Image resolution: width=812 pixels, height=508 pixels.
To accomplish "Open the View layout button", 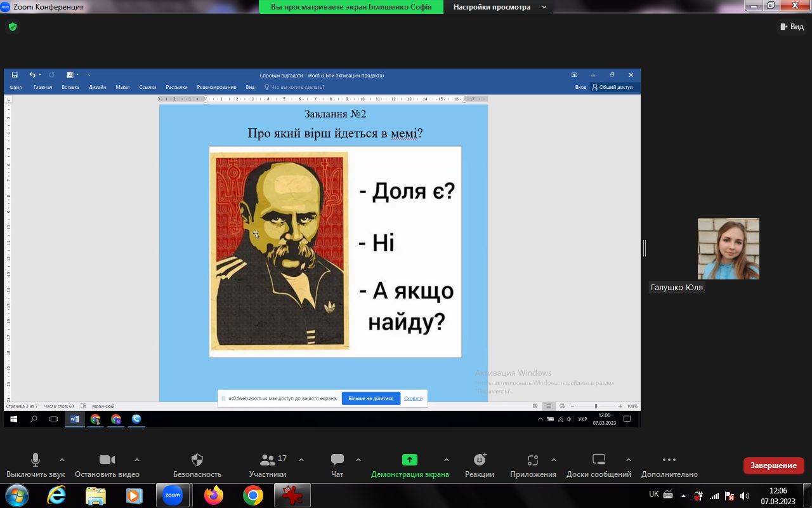I will pyautogui.click(x=792, y=27).
